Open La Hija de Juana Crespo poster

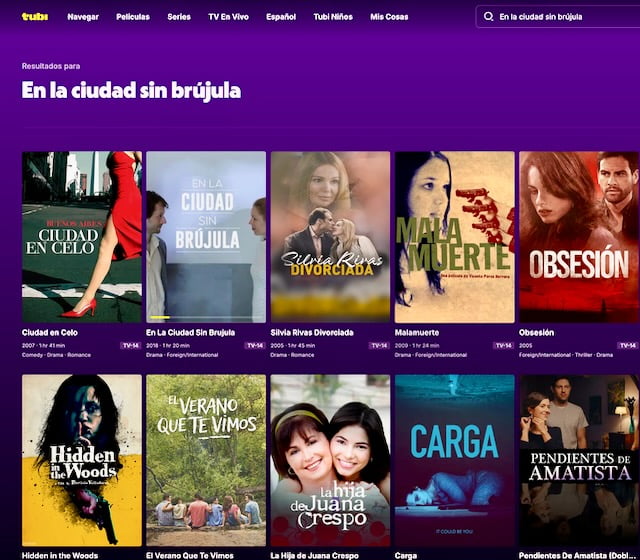coord(330,460)
